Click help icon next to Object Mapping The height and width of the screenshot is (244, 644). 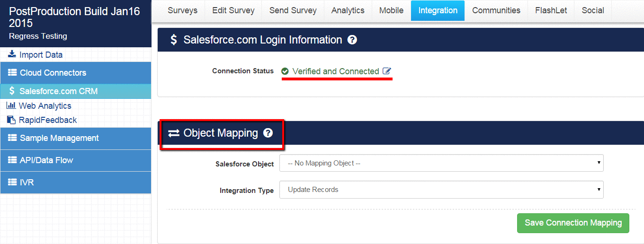(x=268, y=133)
